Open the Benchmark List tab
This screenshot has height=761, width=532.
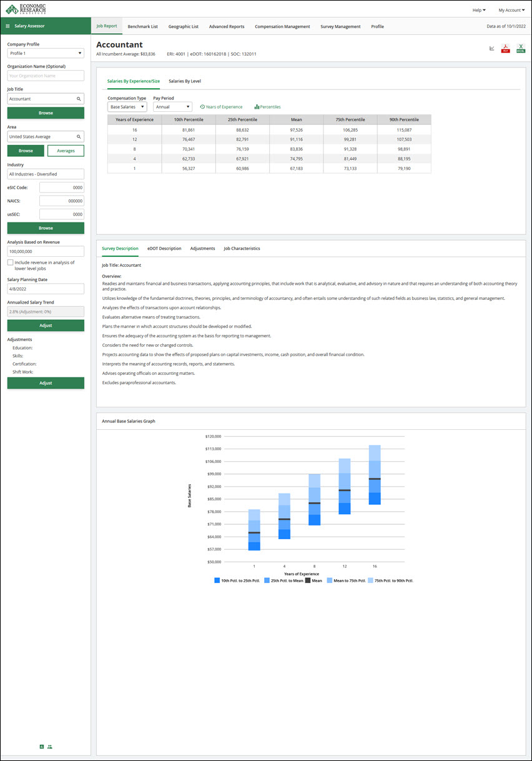(x=142, y=27)
